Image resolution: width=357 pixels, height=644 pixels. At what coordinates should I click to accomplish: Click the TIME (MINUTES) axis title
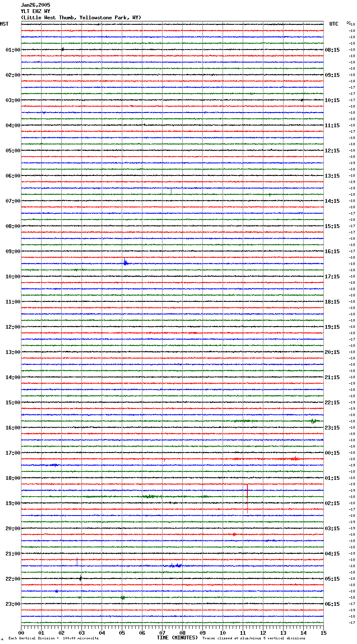(x=177, y=638)
